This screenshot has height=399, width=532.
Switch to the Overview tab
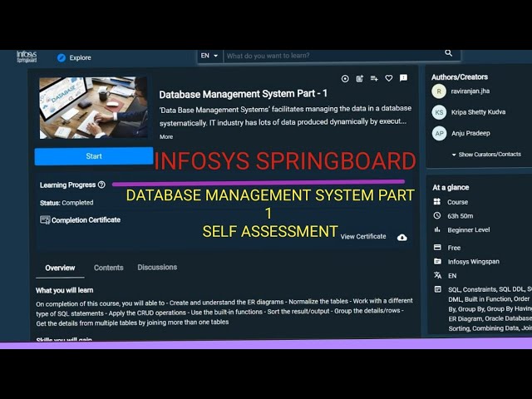click(60, 268)
